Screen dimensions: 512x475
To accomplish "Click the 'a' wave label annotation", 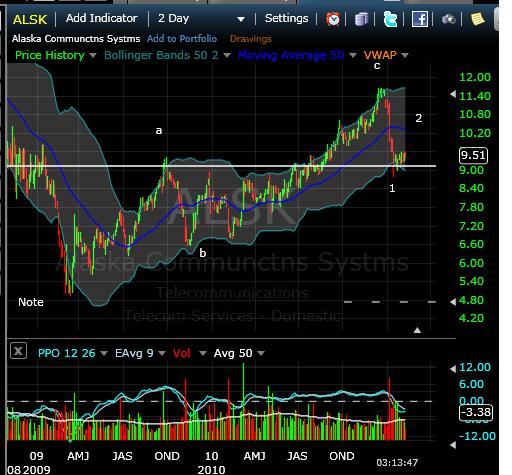I will coord(159,131).
